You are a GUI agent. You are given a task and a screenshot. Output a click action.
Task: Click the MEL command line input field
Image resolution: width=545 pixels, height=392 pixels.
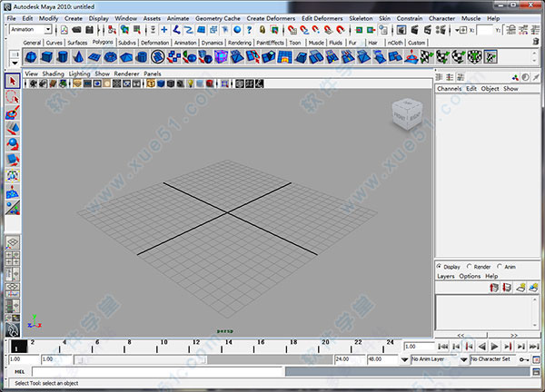(x=157, y=371)
